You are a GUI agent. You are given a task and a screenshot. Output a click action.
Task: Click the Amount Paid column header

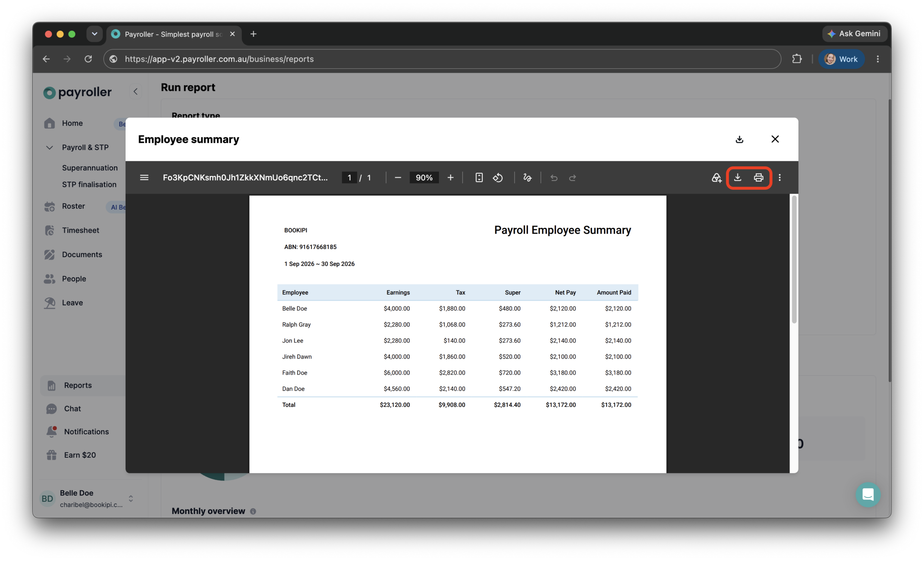click(614, 292)
